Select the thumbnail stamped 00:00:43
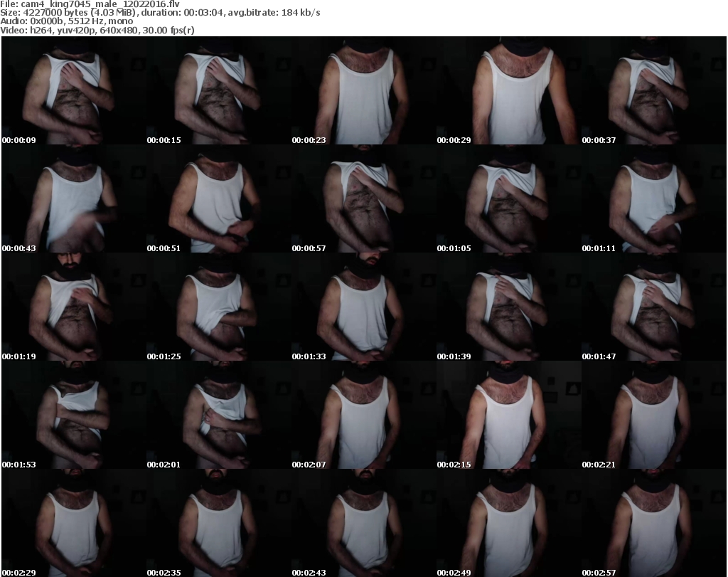The width and height of the screenshot is (728, 577). [74, 198]
